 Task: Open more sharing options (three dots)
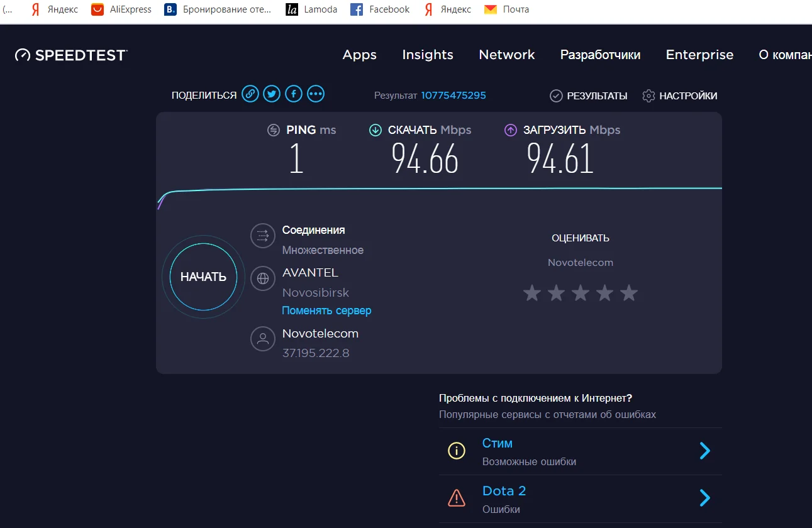pos(316,94)
